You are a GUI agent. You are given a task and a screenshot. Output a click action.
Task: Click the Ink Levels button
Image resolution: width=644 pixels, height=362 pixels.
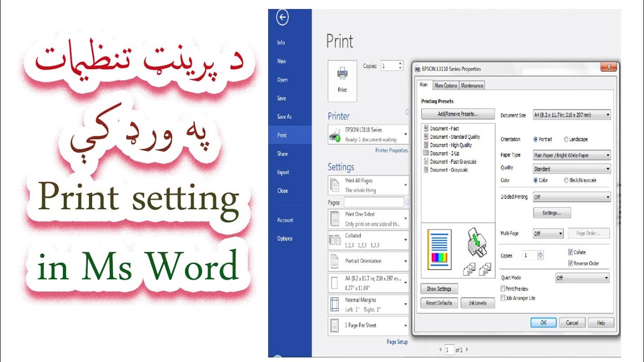pos(477,303)
